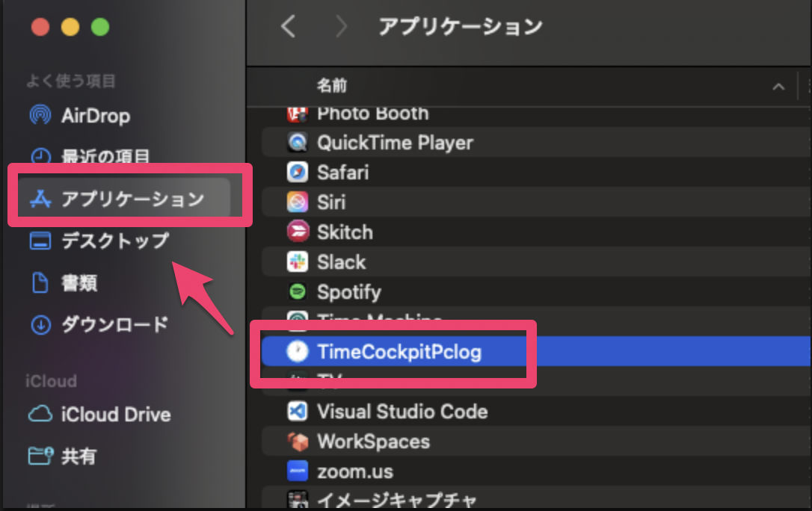Viewport: 812px width, 511px height.
Task: Click the 共有 shared folder icon
Action: click(40, 456)
